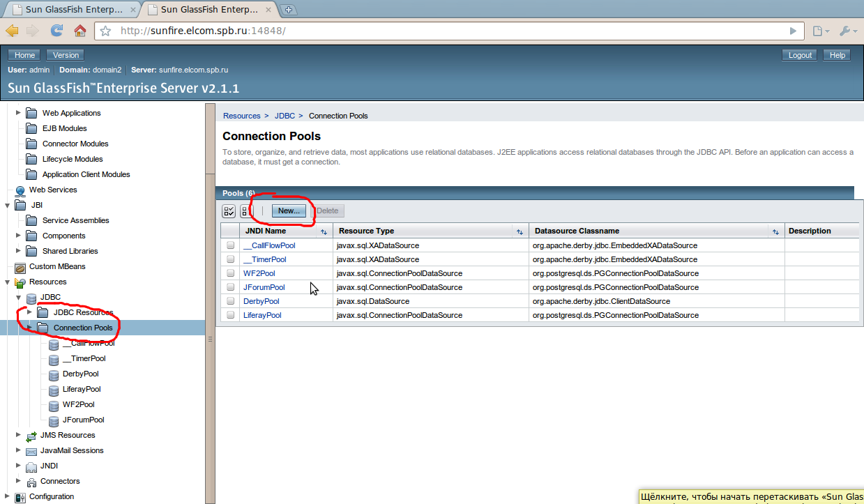The image size is (864, 504).
Task: Click the browser home icon
Action: [x=80, y=31]
